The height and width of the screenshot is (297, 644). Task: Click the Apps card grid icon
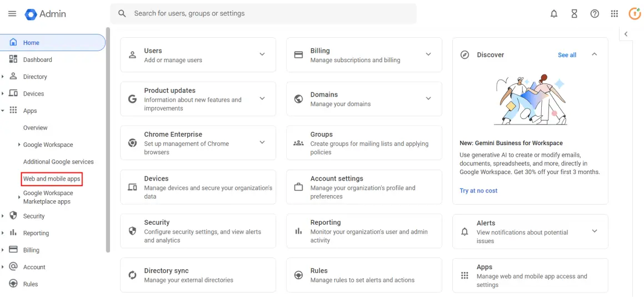[465, 275]
